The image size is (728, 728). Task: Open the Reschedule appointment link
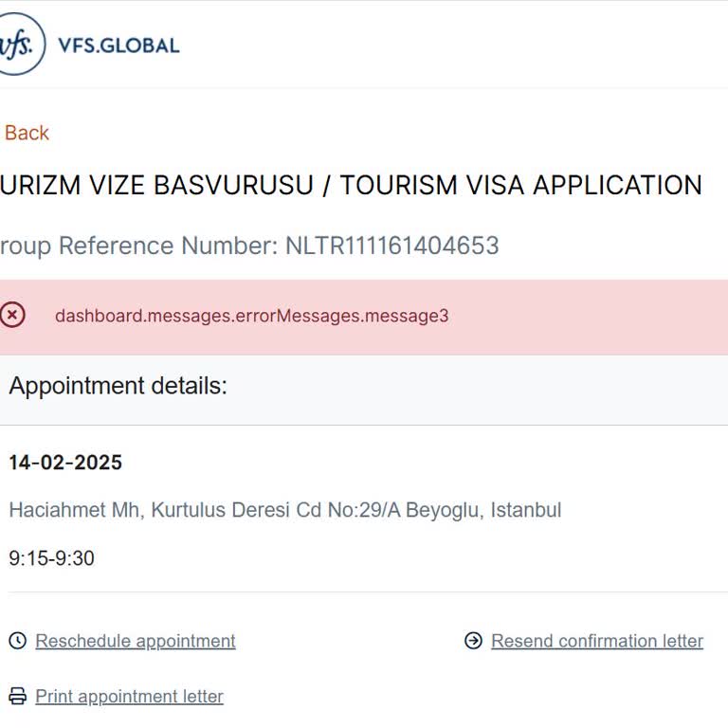click(136, 641)
